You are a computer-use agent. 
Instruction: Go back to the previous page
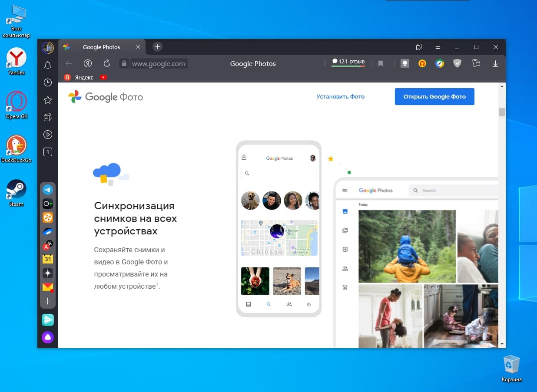click(x=69, y=63)
